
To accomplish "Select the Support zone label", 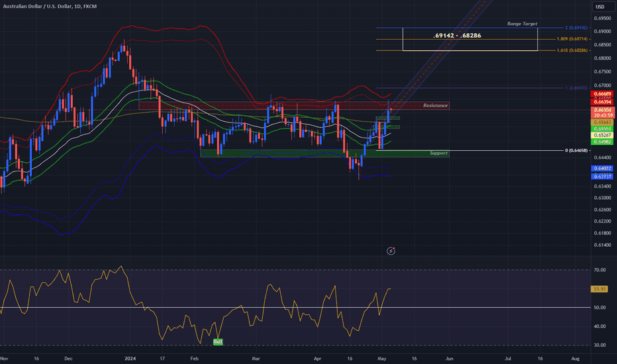I will point(438,153).
